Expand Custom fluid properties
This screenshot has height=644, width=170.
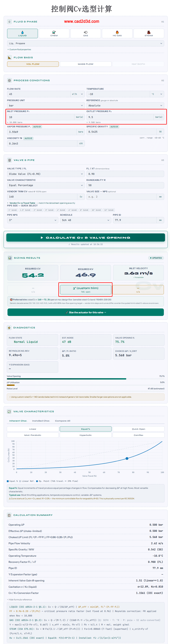[x=19, y=50]
